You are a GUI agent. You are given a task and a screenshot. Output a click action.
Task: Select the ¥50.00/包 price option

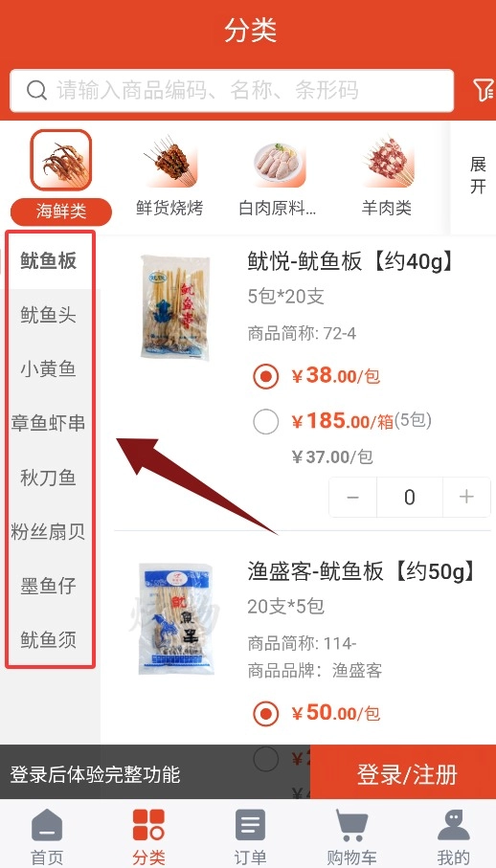pyautogui.click(x=266, y=713)
